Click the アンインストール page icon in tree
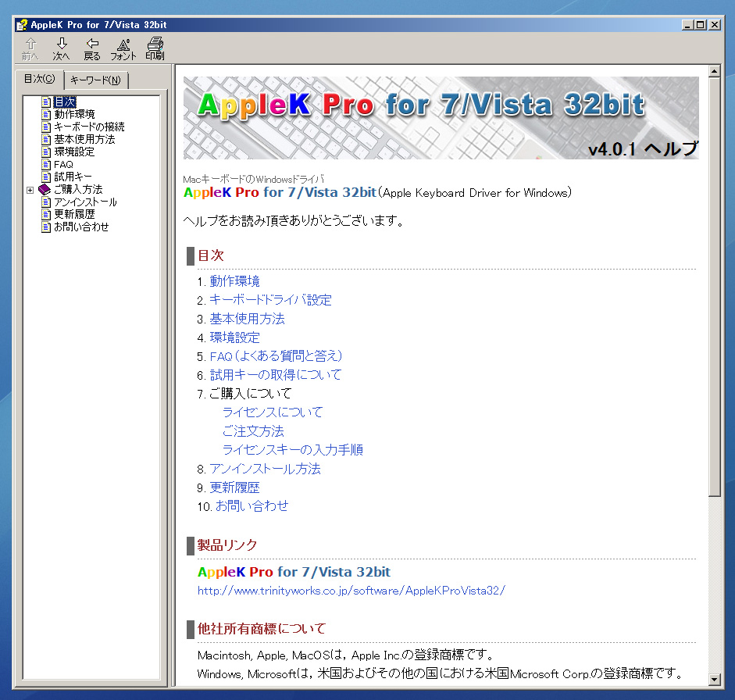 (46, 202)
